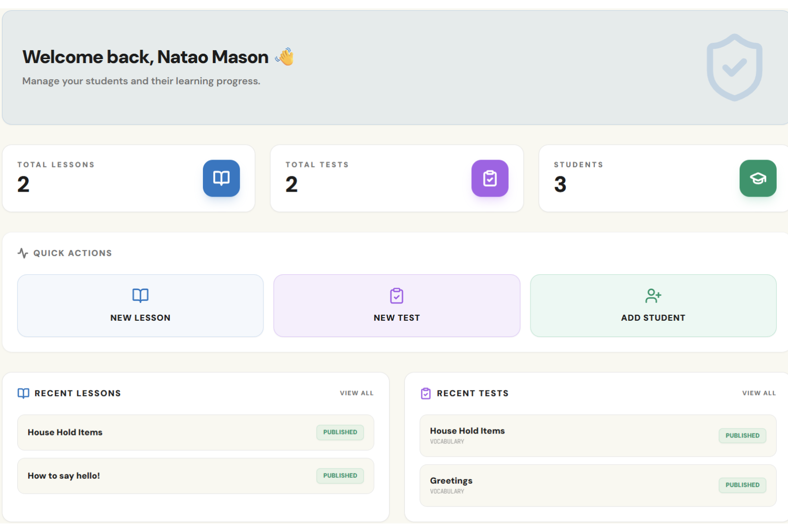788x532 pixels.
Task: Open View All in Recent Lessons
Action: coord(356,393)
